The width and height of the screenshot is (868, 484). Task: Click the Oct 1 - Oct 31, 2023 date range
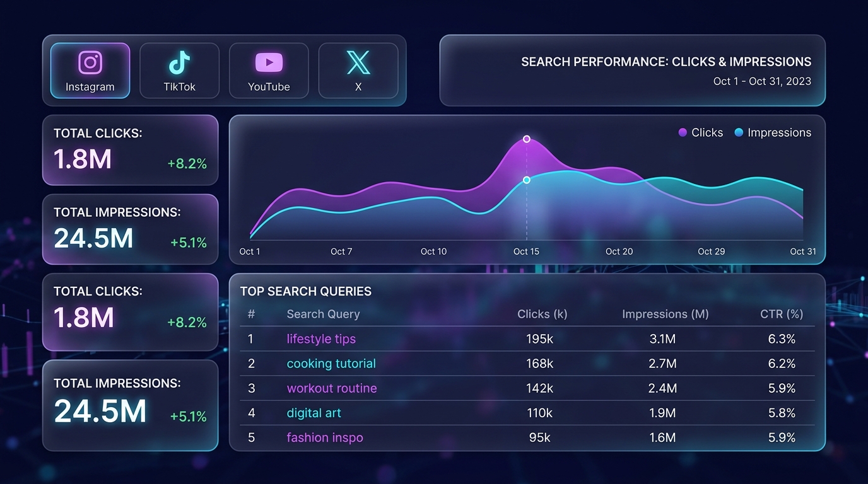tap(762, 81)
